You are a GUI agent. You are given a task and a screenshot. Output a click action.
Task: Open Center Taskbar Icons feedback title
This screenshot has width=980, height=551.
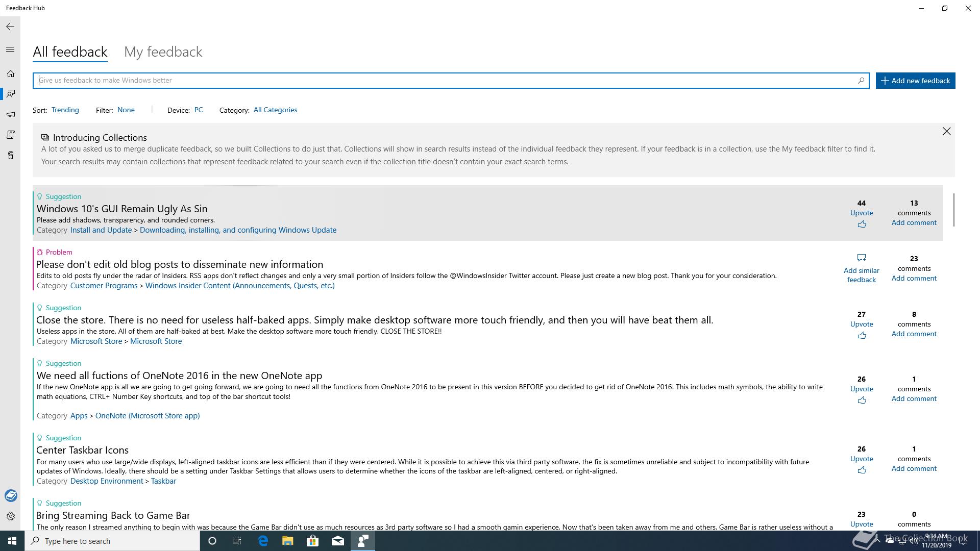[82, 450]
